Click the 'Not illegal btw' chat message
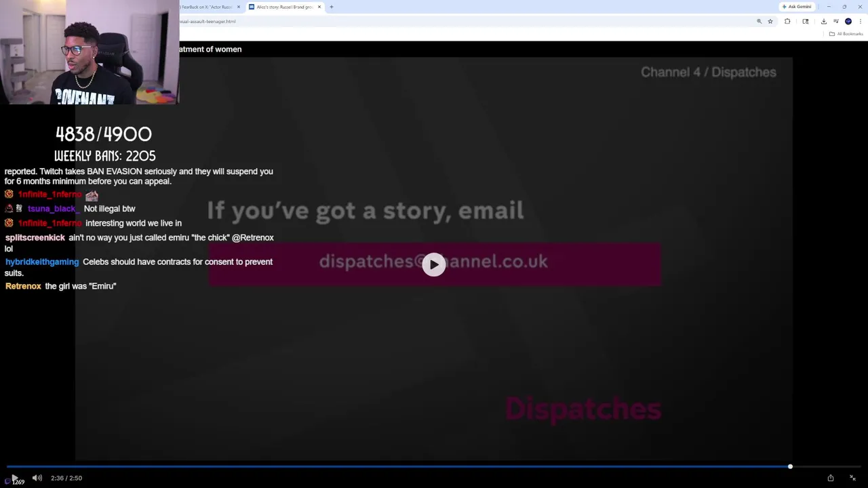This screenshot has width=868, height=488. pos(110,209)
